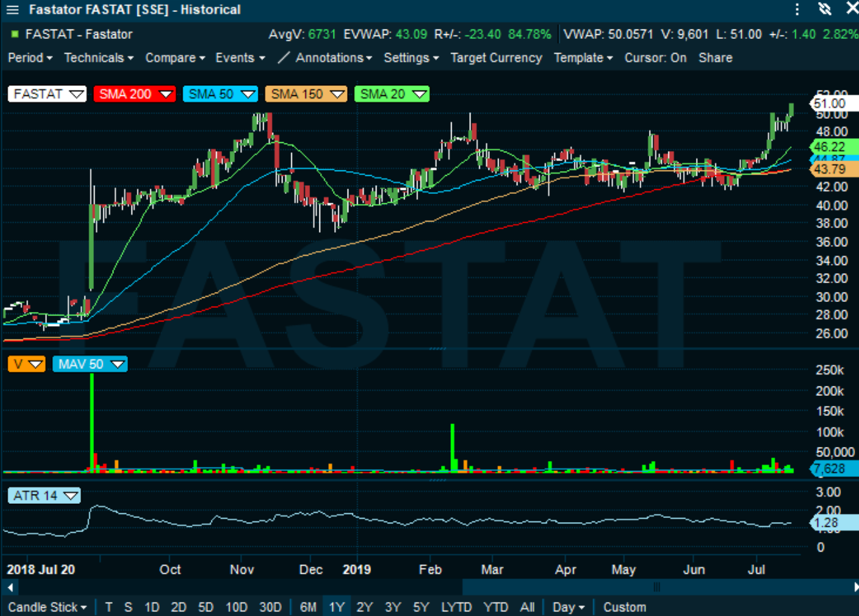Select the 2D time range
This screenshot has width=859, height=616.
tap(179, 607)
